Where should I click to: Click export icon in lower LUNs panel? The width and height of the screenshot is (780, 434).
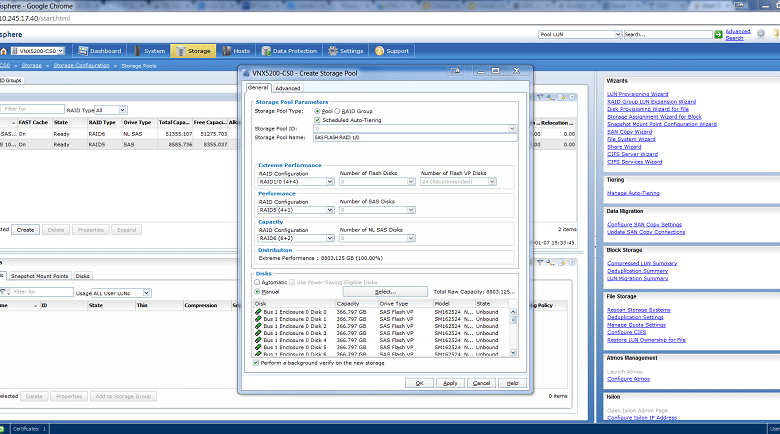(562, 262)
